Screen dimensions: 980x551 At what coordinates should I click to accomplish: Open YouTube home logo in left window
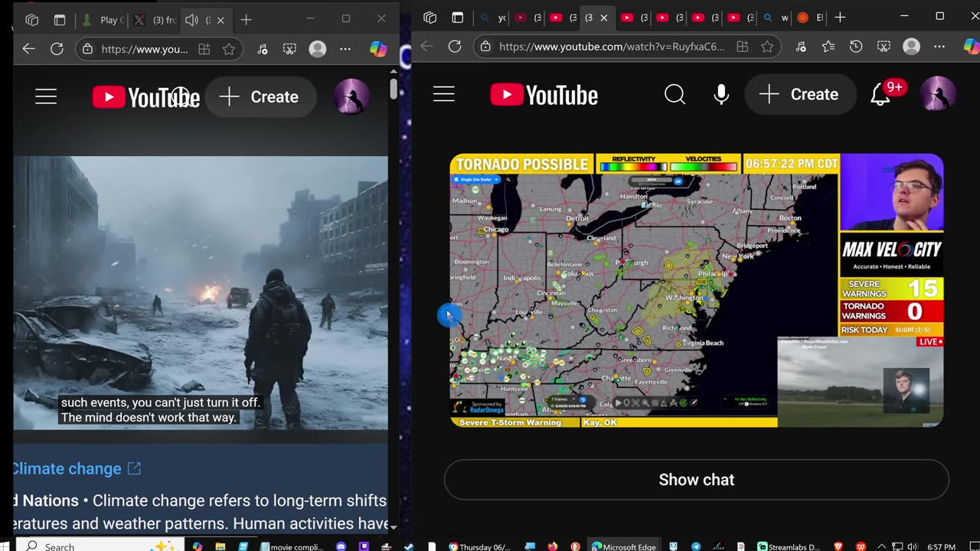(146, 97)
